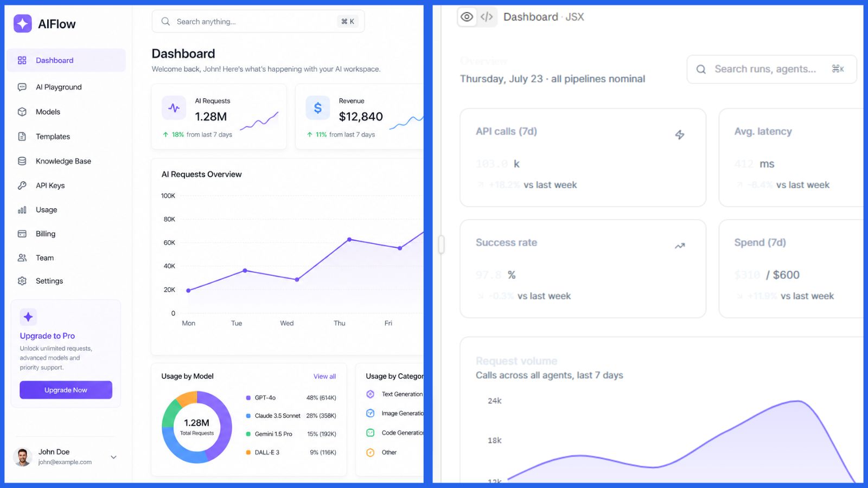Click the Revenue $12,840 value
Image resolution: width=868 pixels, height=488 pixels.
361,117
